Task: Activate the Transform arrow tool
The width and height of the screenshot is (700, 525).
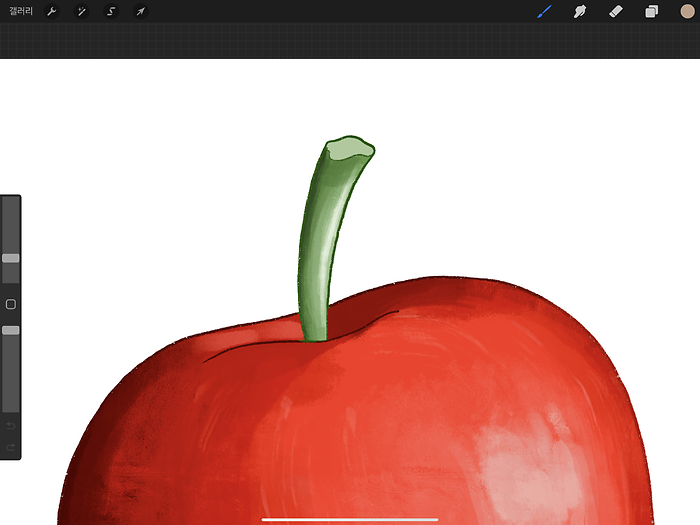Action: coord(141,11)
